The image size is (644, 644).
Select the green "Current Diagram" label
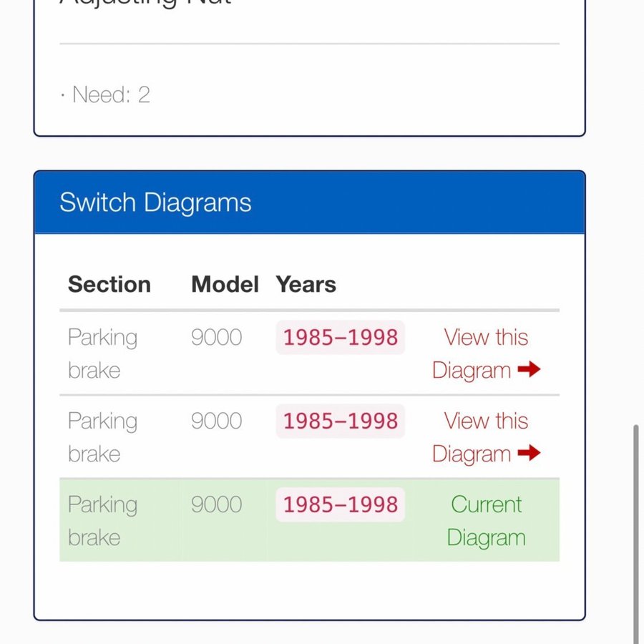(x=486, y=521)
